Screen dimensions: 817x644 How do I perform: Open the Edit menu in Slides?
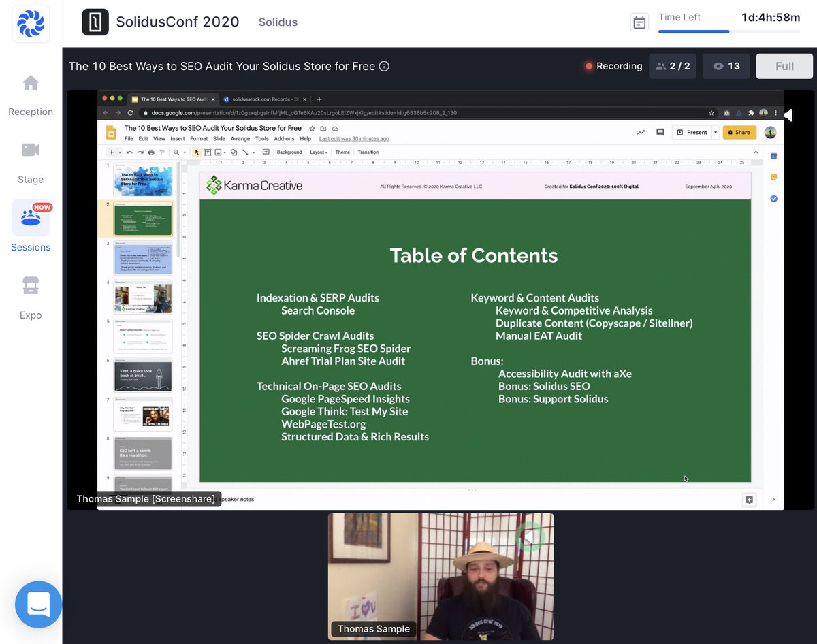(x=143, y=138)
